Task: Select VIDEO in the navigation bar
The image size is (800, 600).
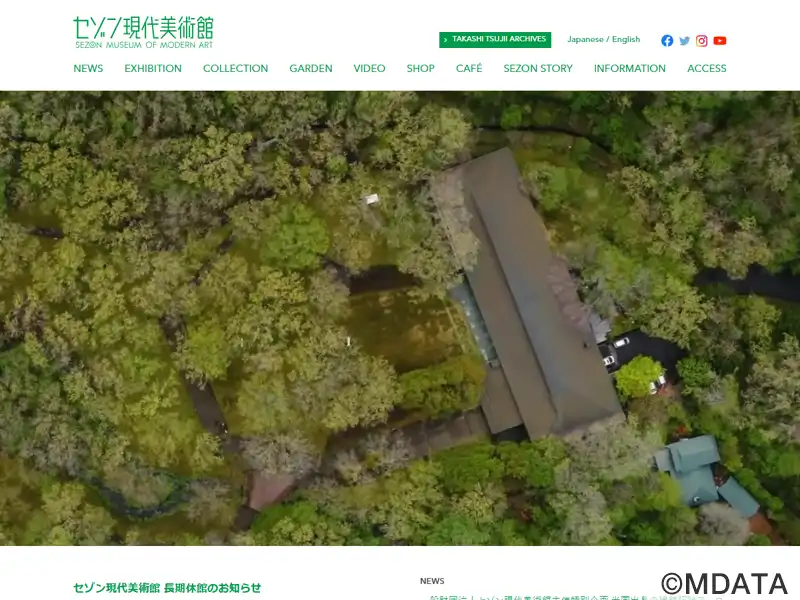Action: 369,68
